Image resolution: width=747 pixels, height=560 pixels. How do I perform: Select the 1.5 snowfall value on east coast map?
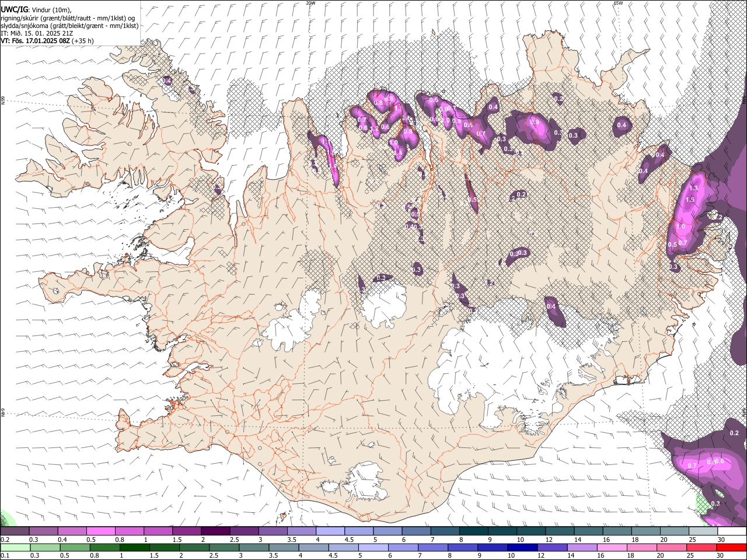pyautogui.click(x=689, y=200)
